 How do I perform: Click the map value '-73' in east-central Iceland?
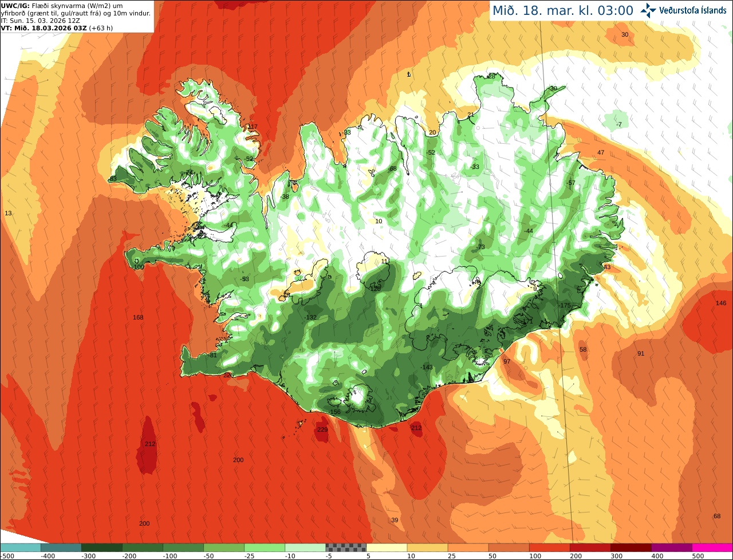(x=480, y=247)
